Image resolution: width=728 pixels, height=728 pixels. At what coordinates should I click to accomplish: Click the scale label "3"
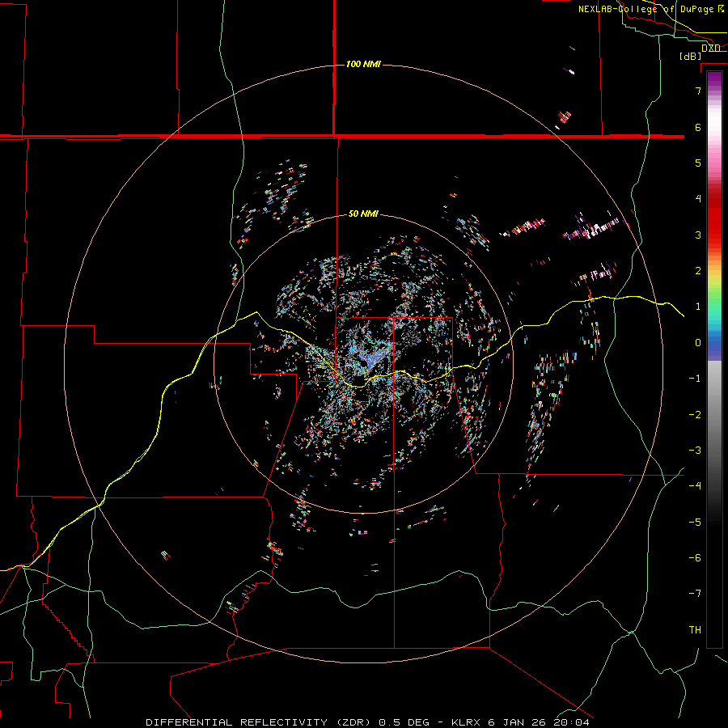(x=698, y=235)
